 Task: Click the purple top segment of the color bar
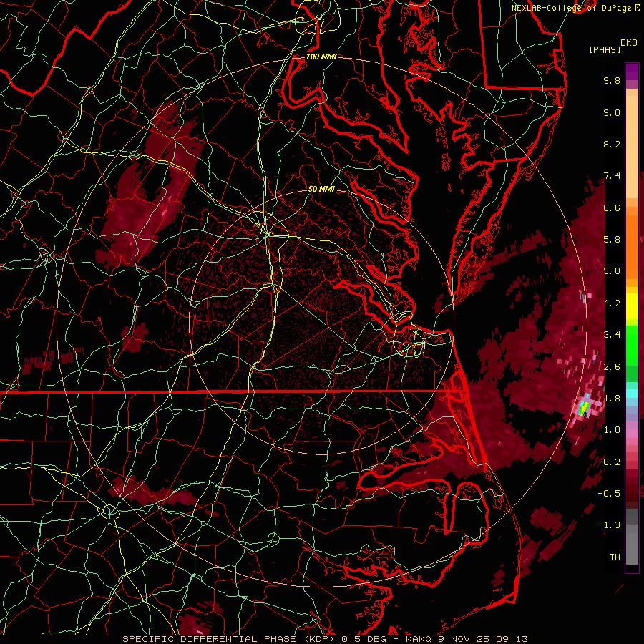pyautogui.click(x=632, y=72)
